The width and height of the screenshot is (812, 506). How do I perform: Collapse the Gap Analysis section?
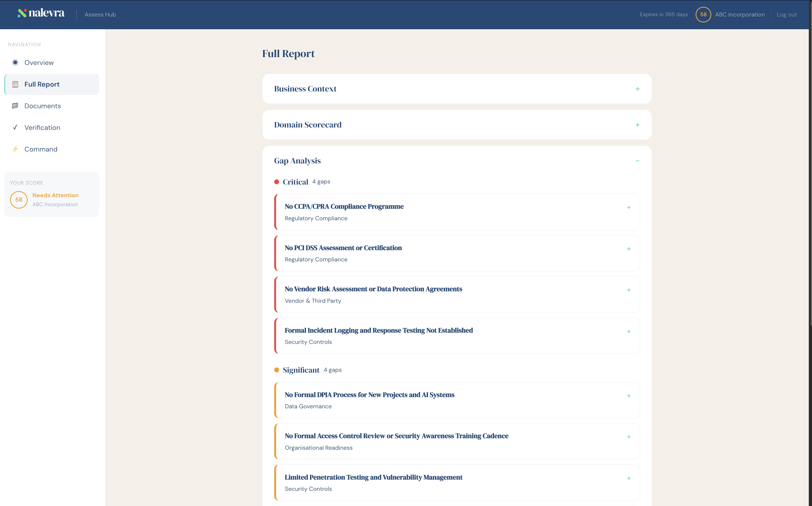click(x=637, y=161)
